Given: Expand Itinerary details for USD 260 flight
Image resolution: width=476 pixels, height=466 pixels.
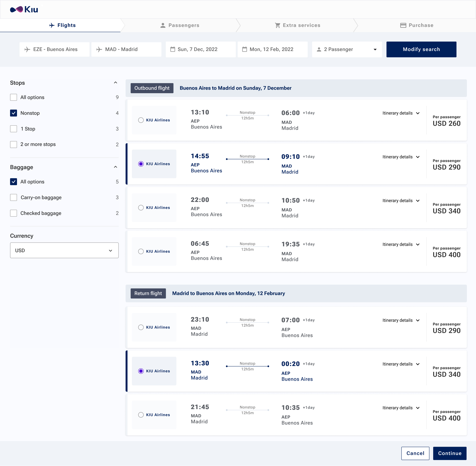Looking at the screenshot, I should (401, 113).
